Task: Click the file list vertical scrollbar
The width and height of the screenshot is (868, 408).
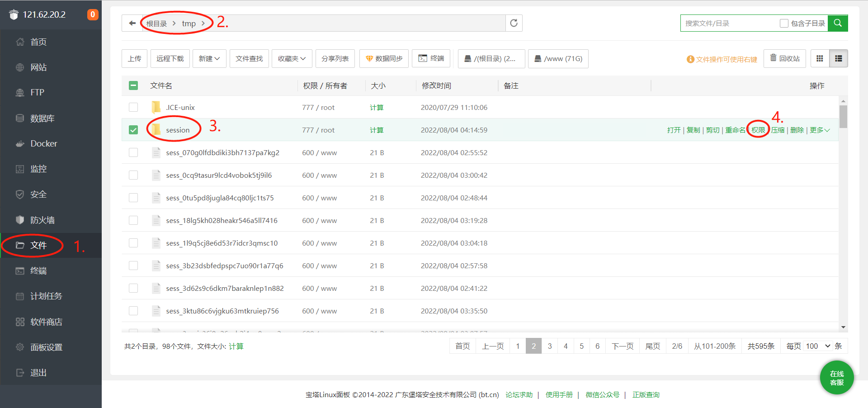Action: [843, 117]
